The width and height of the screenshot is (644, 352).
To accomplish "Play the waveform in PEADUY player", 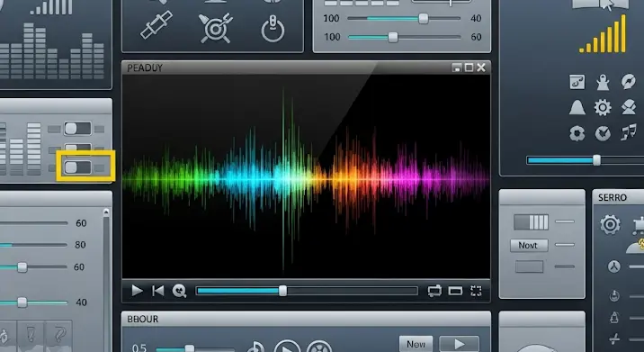I will click(137, 291).
